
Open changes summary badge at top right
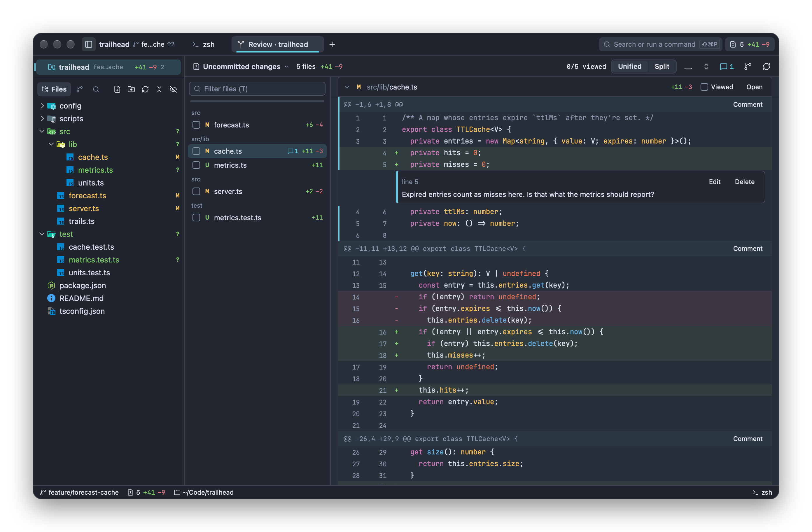750,44
